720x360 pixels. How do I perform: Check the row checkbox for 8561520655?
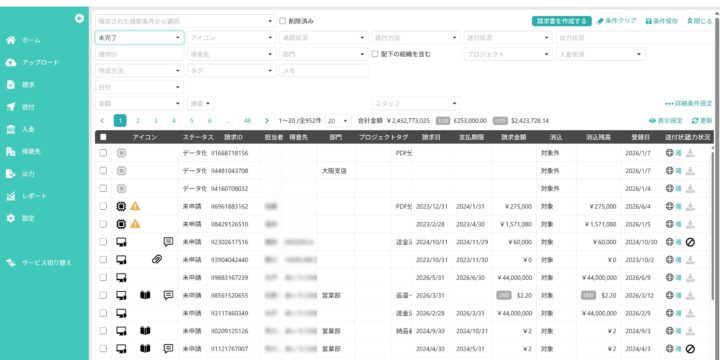[x=103, y=295]
